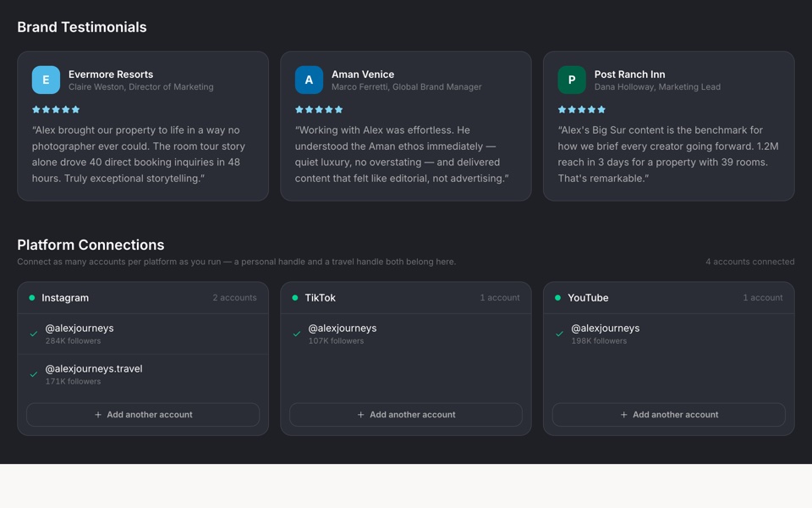The image size is (812, 508).
Task: Click the Post Ranch Inn brand name
Action: click(x=629, y=75)
